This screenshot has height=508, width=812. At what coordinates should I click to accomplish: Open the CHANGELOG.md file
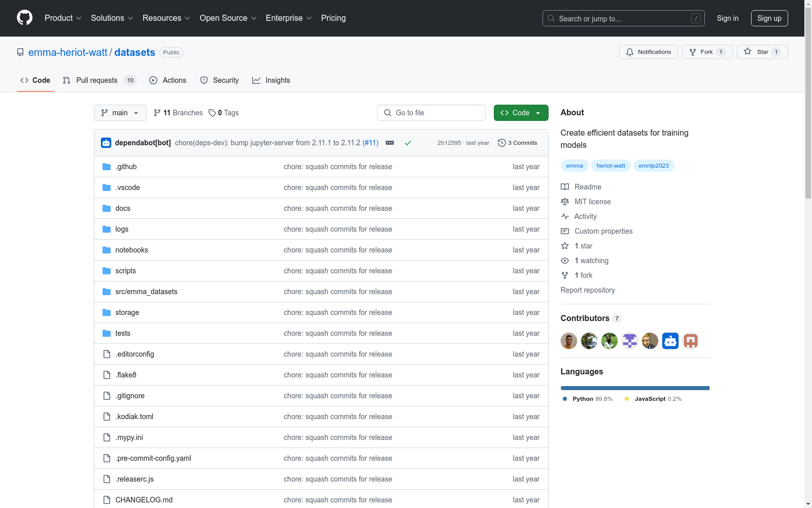pyautogui.click(x=144, y=500)
